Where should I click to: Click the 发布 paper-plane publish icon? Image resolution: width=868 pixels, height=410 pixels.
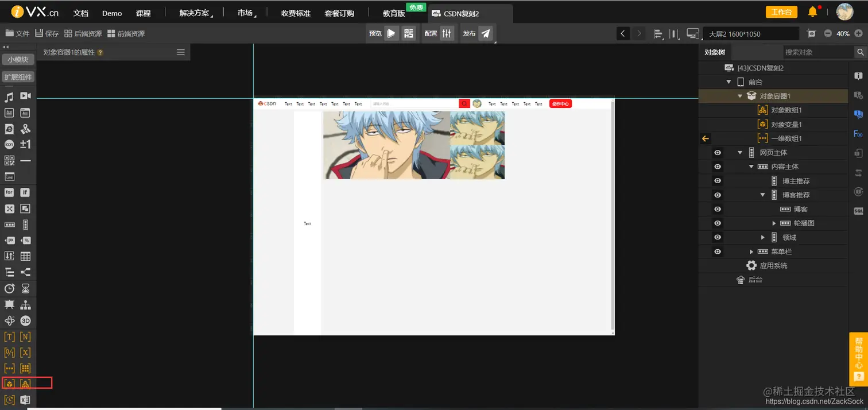point(486,33)
